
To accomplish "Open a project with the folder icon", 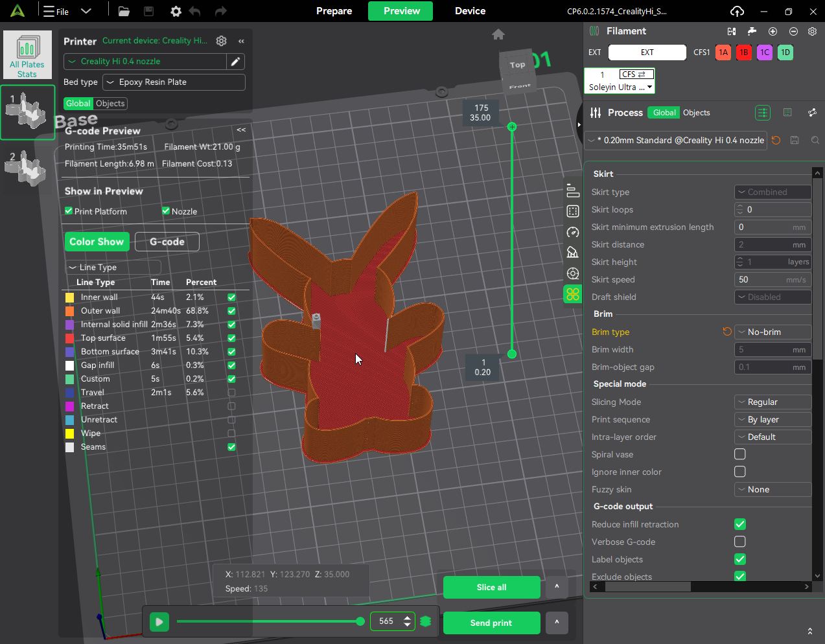I will [124, 11].
